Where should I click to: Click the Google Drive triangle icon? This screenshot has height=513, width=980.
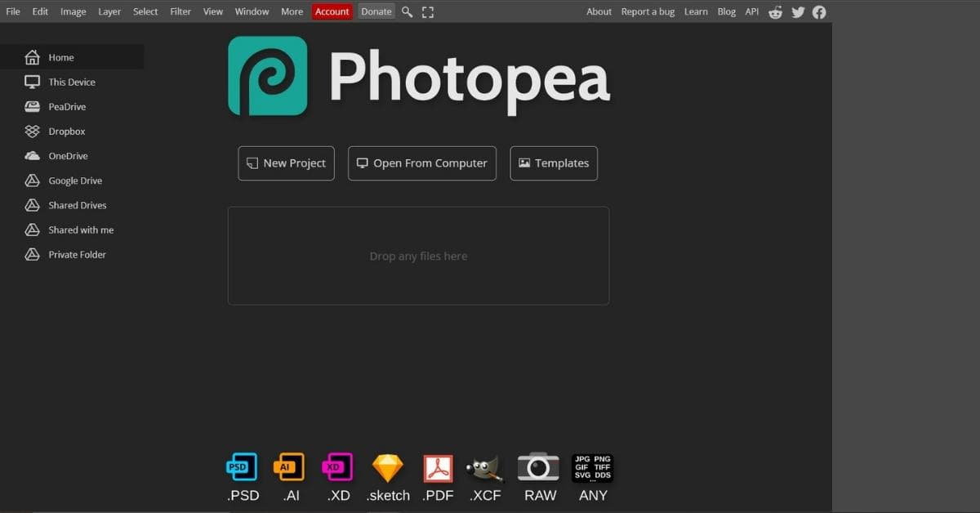(x=32, y=181)
